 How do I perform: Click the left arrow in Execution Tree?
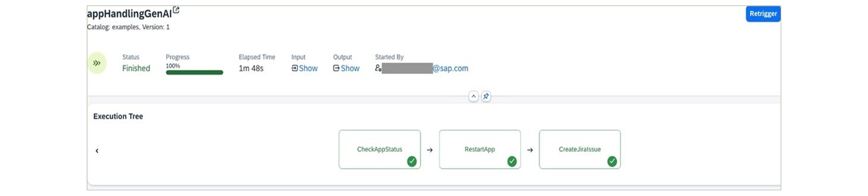(97, 151)
